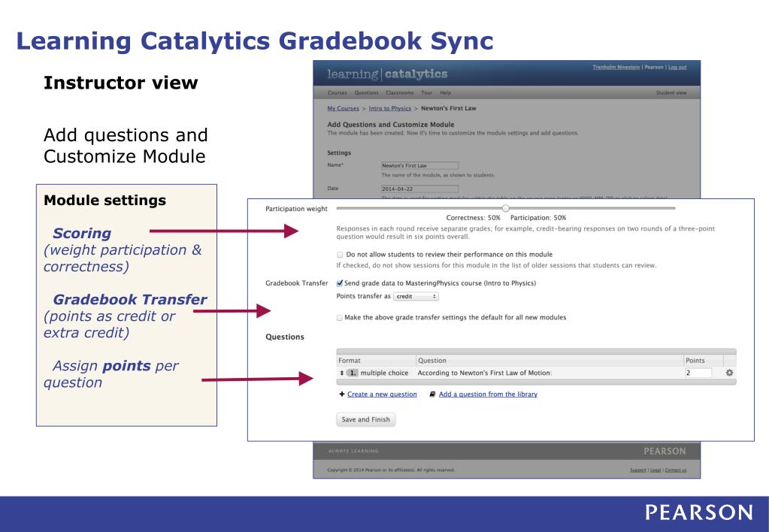Open the 'Intro to Physics' breadcrumb link
The height and width of the screenshot is (532, 769).
pos(390,108)
